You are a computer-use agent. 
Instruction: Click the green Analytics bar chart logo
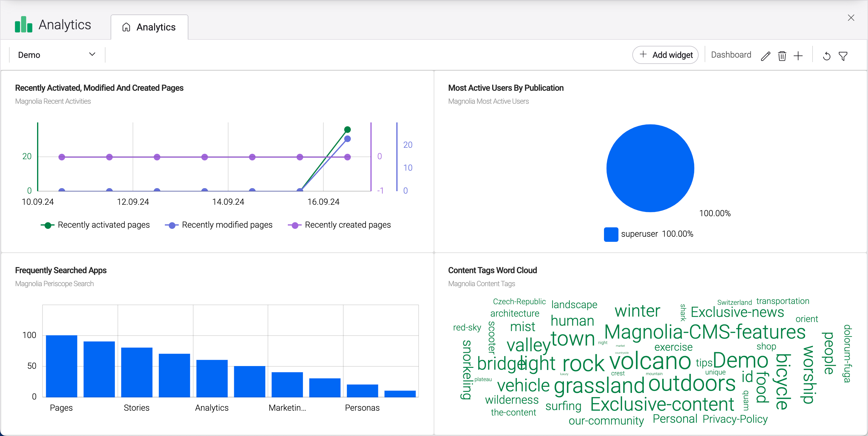[24, 24]
